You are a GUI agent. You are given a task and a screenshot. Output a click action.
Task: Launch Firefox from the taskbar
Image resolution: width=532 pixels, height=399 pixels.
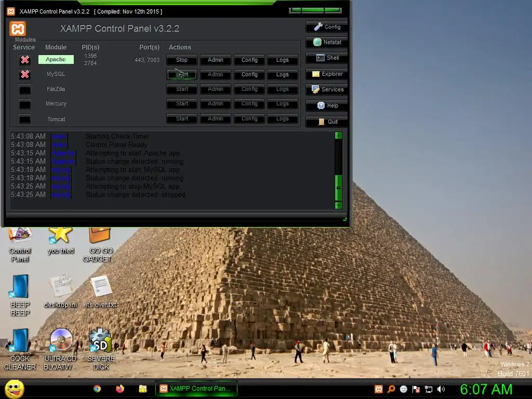point(120,389)
